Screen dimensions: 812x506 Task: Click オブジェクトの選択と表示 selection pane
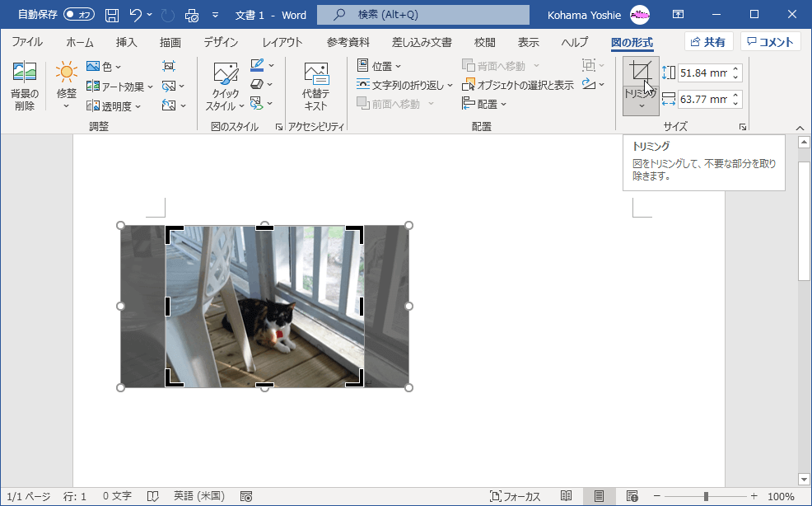tap(518, 85)
